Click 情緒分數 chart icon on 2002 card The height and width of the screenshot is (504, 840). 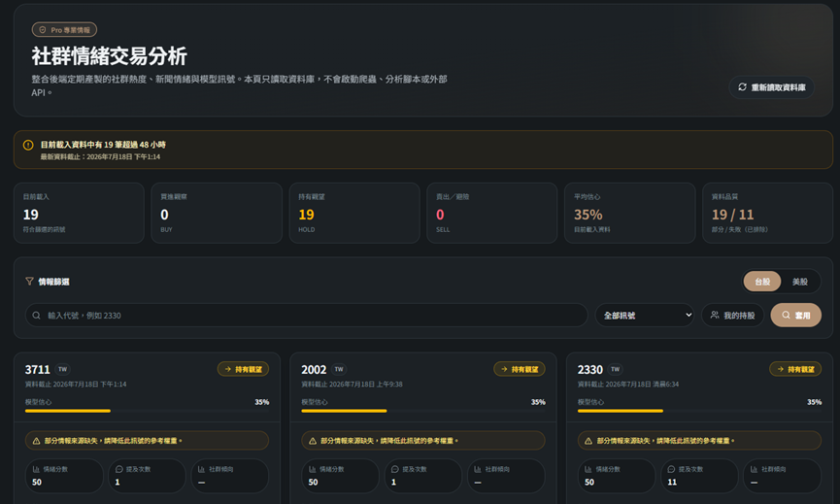point(313,469)
